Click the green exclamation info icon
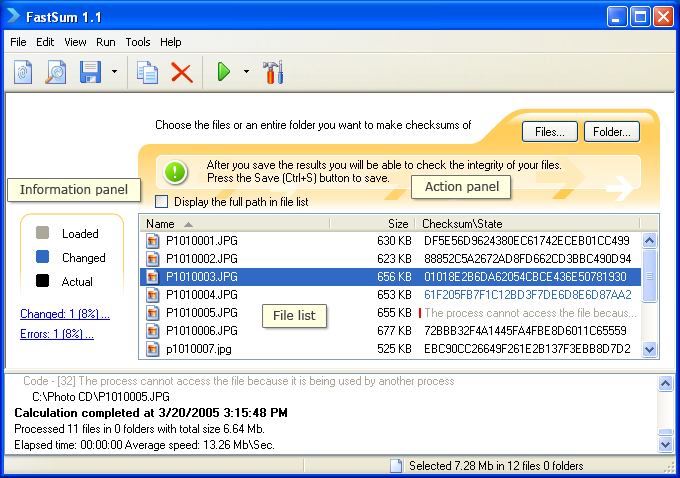 point(175,172)
